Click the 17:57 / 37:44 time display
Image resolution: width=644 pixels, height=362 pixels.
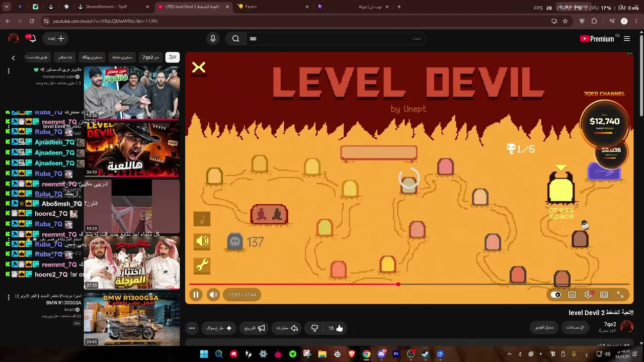[x=242, y=295]
